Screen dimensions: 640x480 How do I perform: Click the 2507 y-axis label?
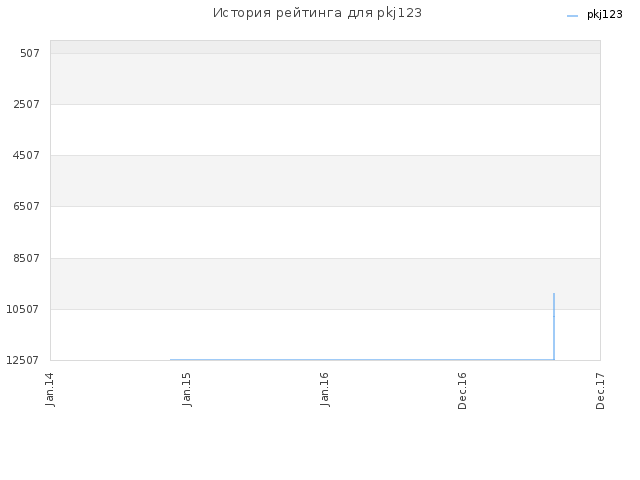pos(26,104)
